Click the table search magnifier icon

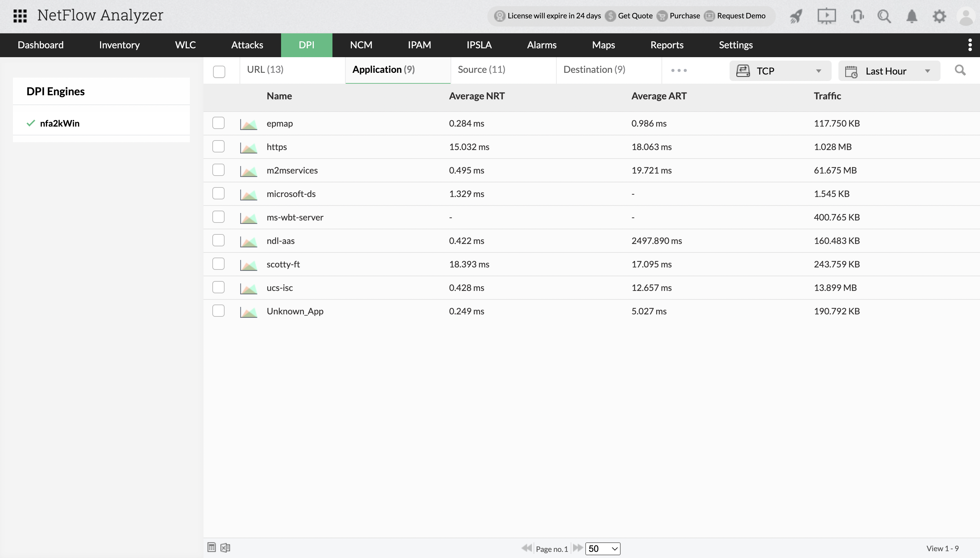960,70
